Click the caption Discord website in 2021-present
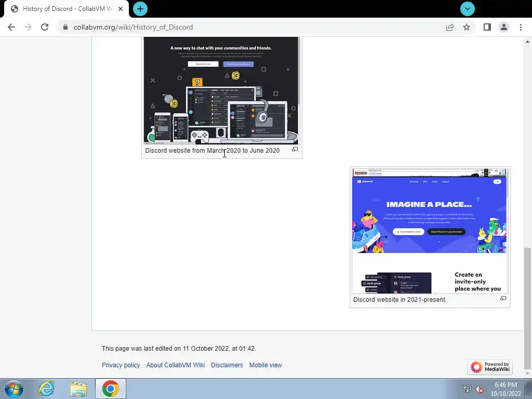Viewport: 532px width, 399px height. tap(399, 300)
